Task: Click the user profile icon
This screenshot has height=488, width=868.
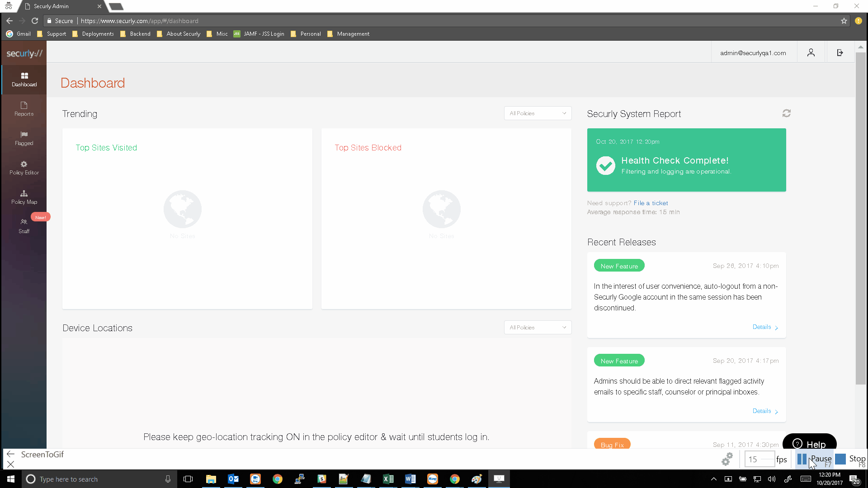Action: tap(811, 53)
